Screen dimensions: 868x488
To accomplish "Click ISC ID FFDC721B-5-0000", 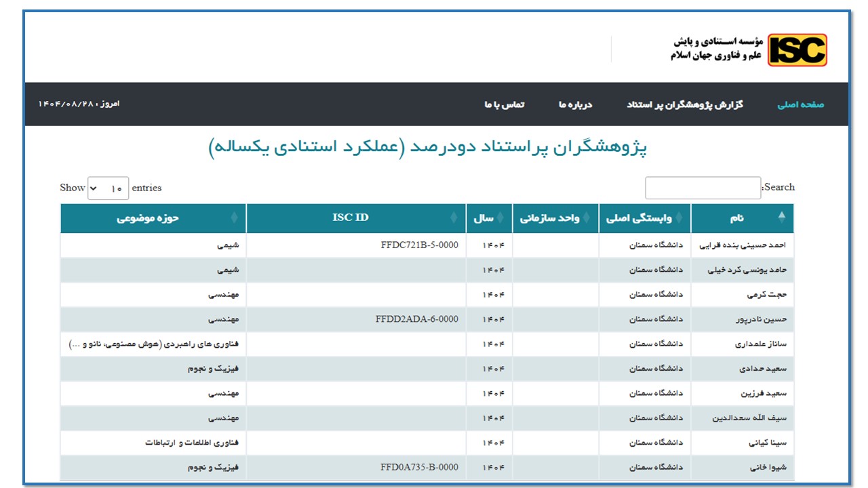I will click(419, 245).
